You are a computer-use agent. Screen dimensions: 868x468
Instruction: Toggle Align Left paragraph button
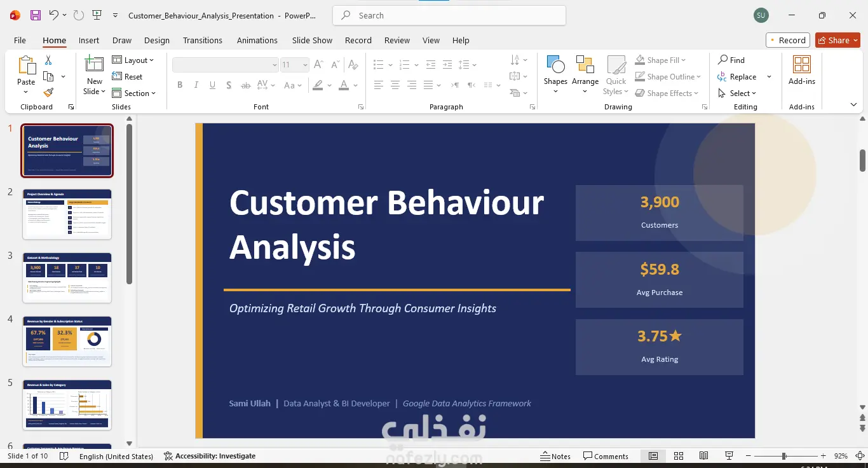point(379,85)
